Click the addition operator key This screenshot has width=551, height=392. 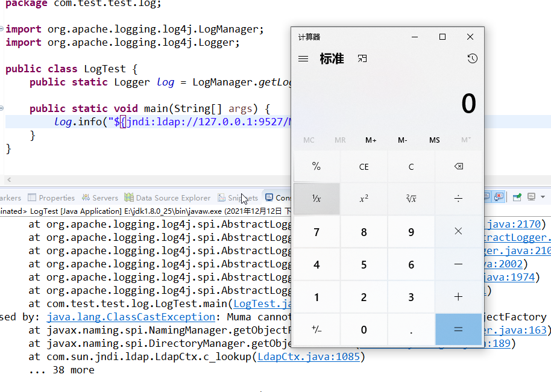click(x=458, y=297)
